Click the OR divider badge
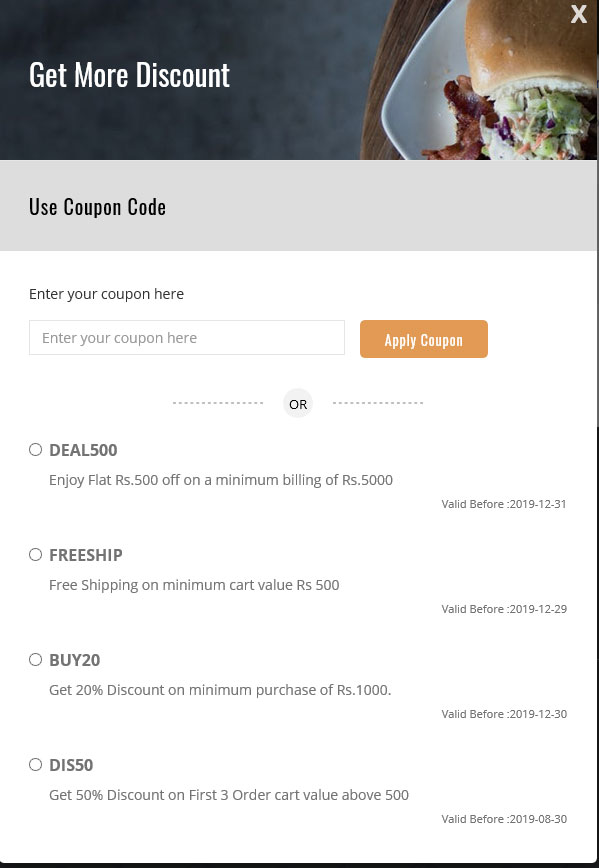 point(298,404)
